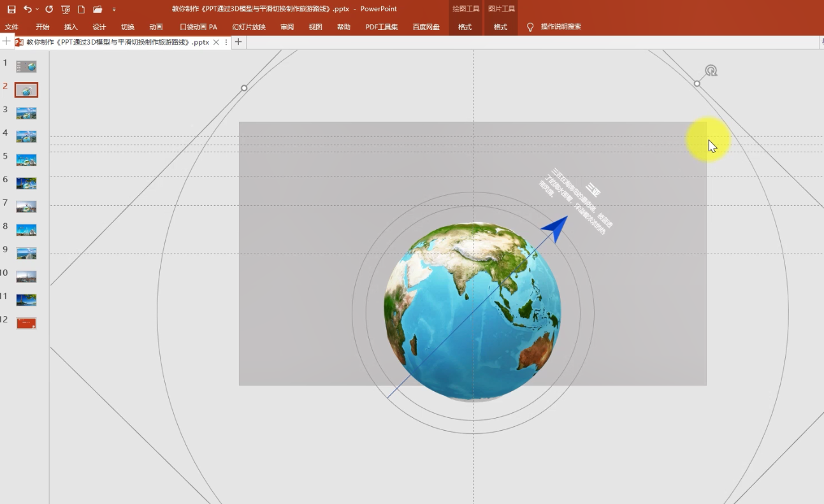
Task: Add a new document tab with plus
Action: point(238,42)
